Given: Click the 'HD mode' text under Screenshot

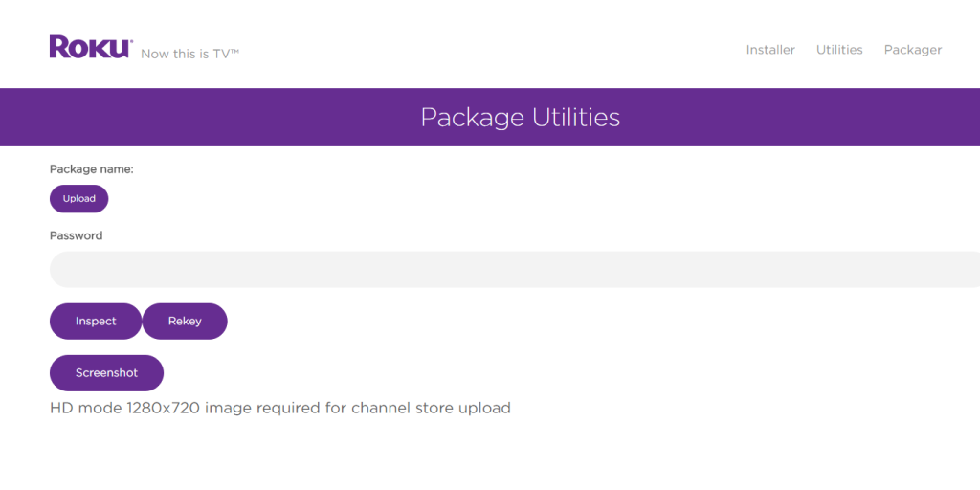Looking at the screenshot, I should pos(86,408).
